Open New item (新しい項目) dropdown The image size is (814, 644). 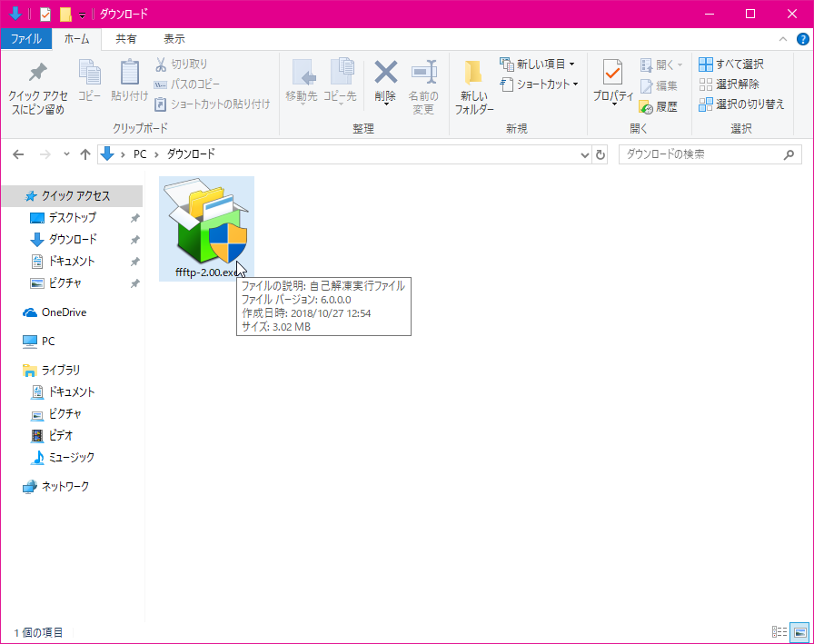[538, 64]
